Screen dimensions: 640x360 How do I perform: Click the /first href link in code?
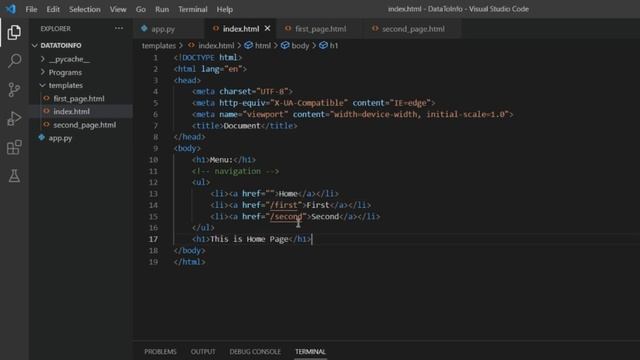(284, 205)
